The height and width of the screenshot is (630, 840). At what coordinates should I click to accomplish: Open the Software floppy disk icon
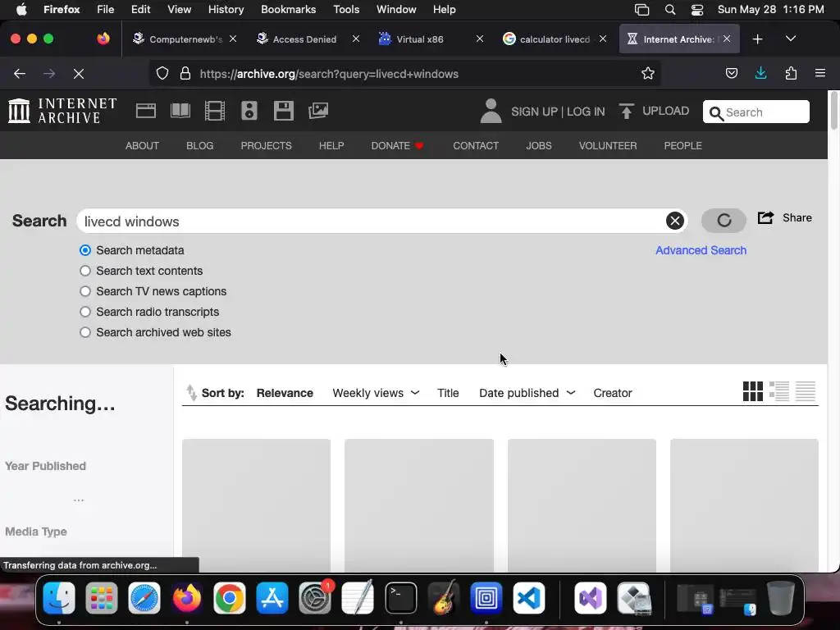(x=283, y=111)
